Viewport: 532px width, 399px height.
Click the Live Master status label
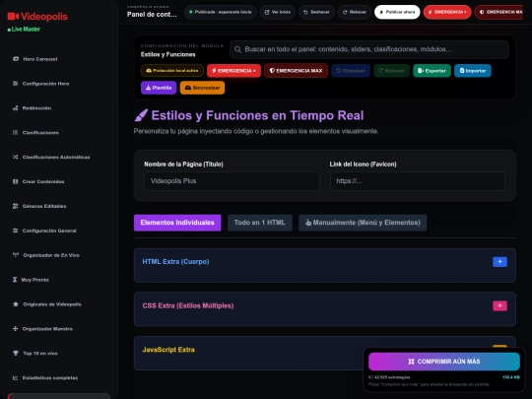[x=24, y=30]
